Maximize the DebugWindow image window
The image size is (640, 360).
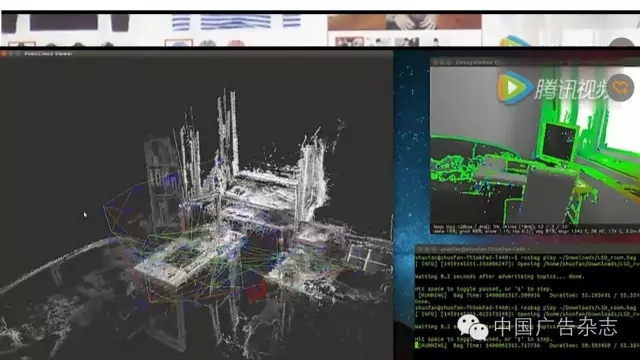point(449,62)
